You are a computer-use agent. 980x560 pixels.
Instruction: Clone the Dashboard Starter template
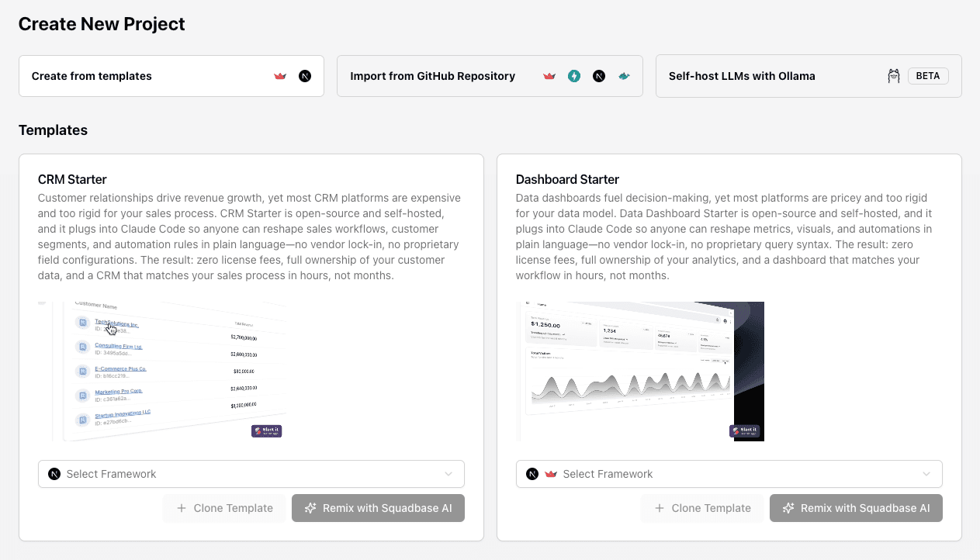[702, 508]
